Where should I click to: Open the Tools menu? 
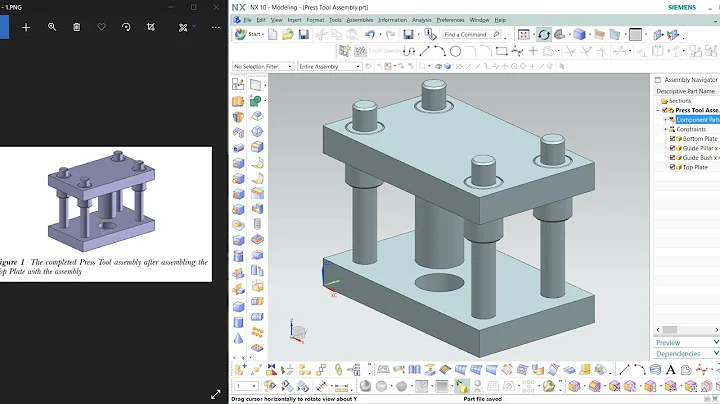click(335, 20)
